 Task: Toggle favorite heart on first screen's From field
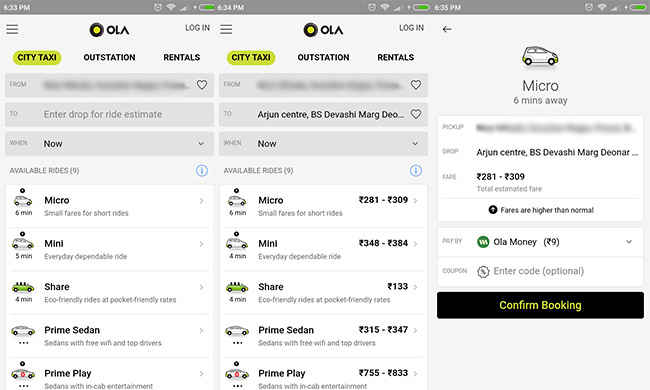coord(202,85)
